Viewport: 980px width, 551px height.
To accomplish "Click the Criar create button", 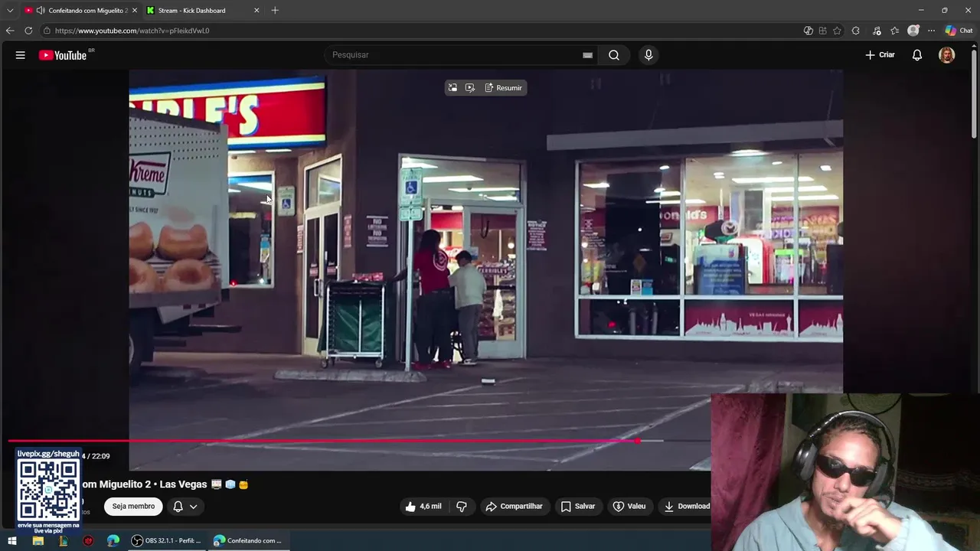I will coord(880,55).
